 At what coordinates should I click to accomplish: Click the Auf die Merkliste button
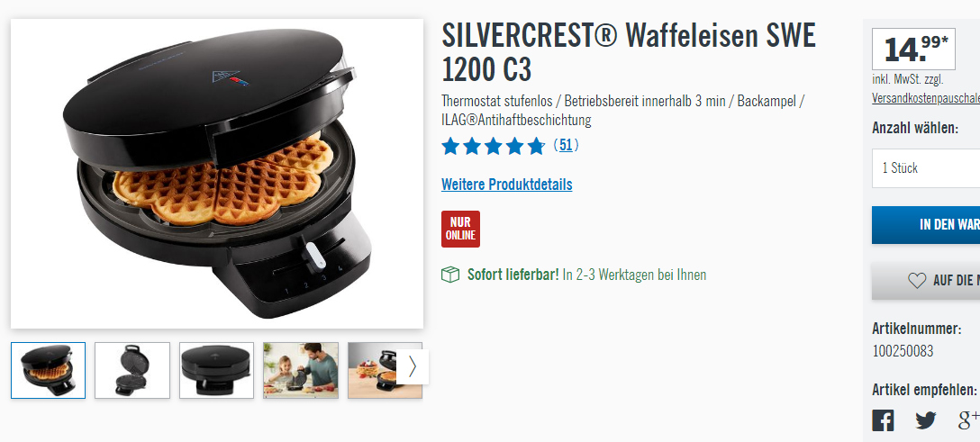pos(926,281)
